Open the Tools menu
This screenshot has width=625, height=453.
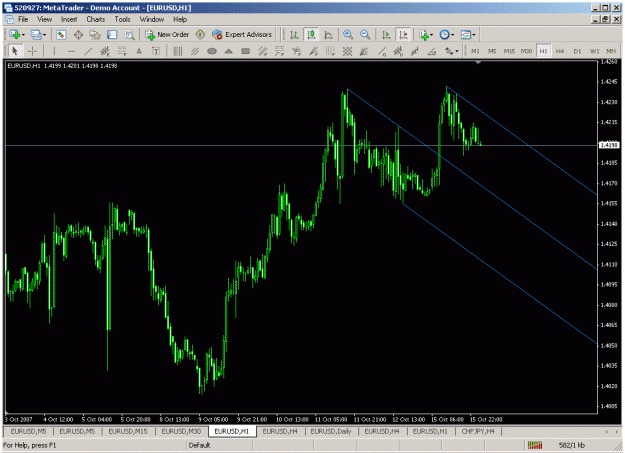(x=122, y=19)
